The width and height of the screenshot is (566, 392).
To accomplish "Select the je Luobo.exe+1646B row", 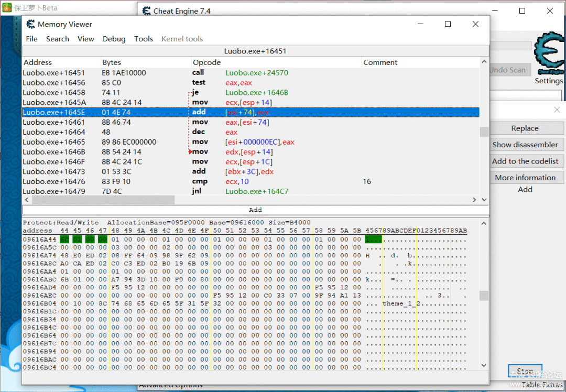I will tap(251, 92).
